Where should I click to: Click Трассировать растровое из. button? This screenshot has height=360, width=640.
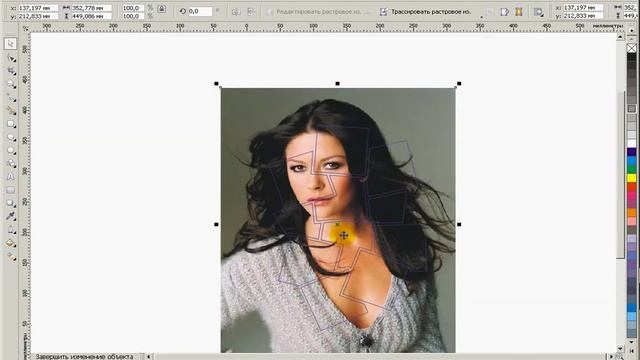point(426,12)
